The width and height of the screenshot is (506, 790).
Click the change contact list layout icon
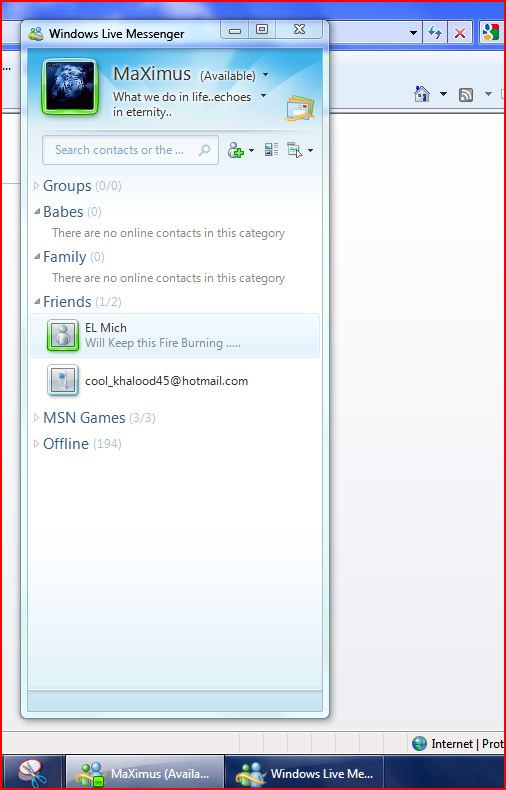click(x=271, y=149)
